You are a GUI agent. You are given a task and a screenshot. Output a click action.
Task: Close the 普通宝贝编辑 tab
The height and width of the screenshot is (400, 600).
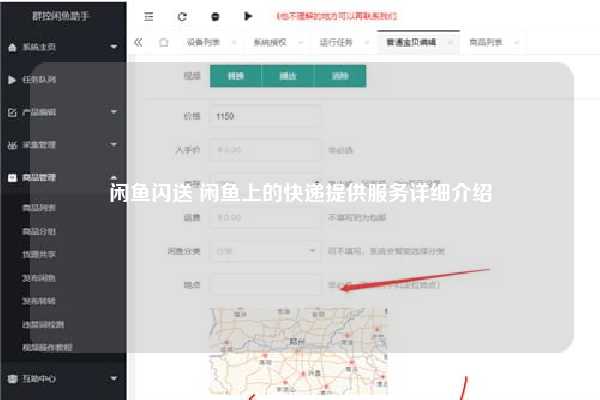click(450, 42)
